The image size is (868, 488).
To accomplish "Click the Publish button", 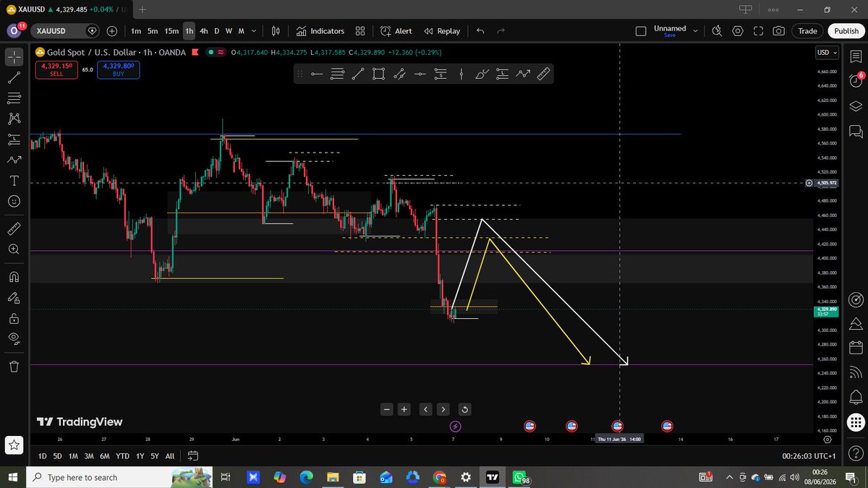I will [x=846, y=31].
